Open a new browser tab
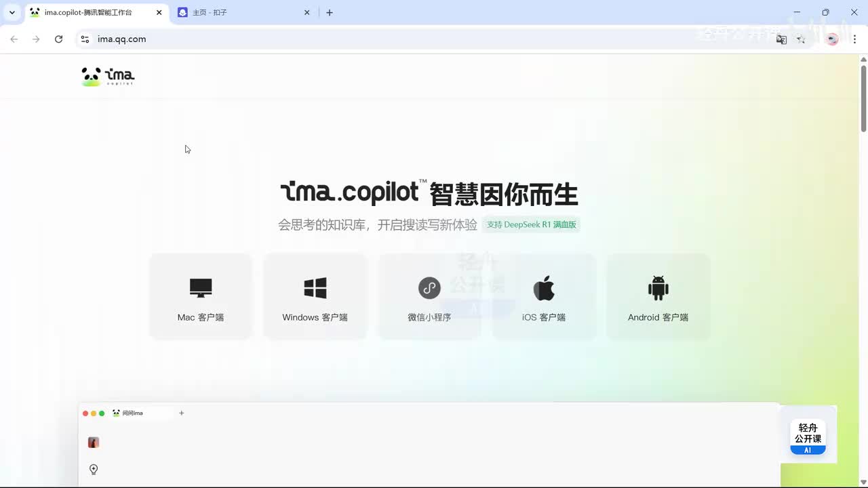868x488 pixels. point(330,12)
